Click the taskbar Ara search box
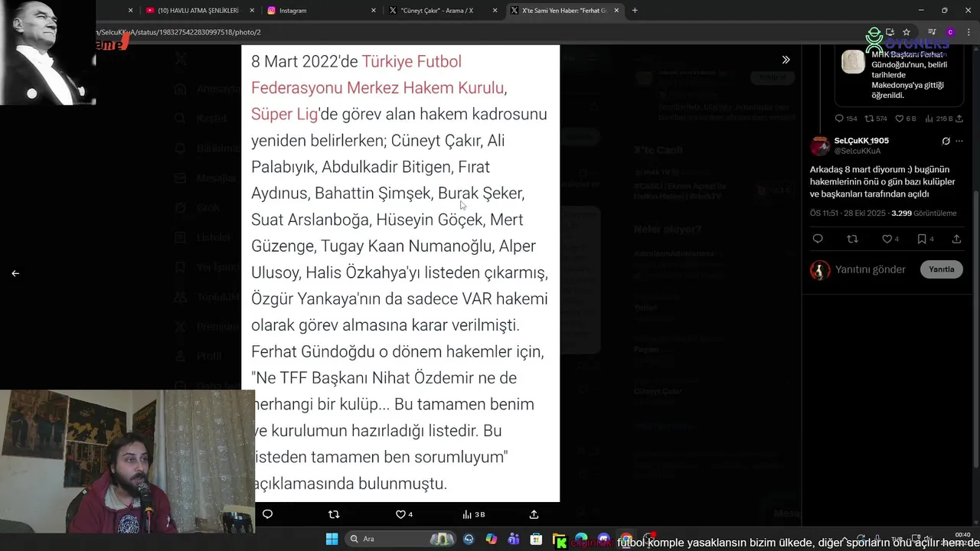This screenshot has height=551, width=980. click(x=400, y=539)
